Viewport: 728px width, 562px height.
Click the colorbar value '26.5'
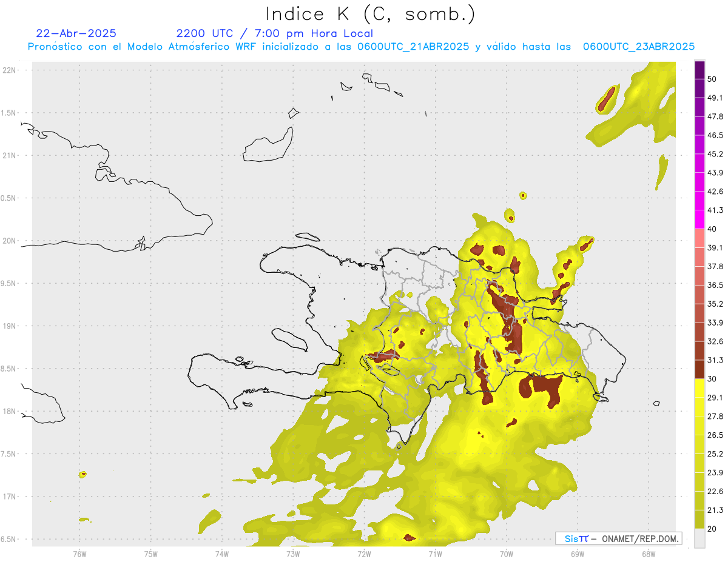(x=715, y=435)
